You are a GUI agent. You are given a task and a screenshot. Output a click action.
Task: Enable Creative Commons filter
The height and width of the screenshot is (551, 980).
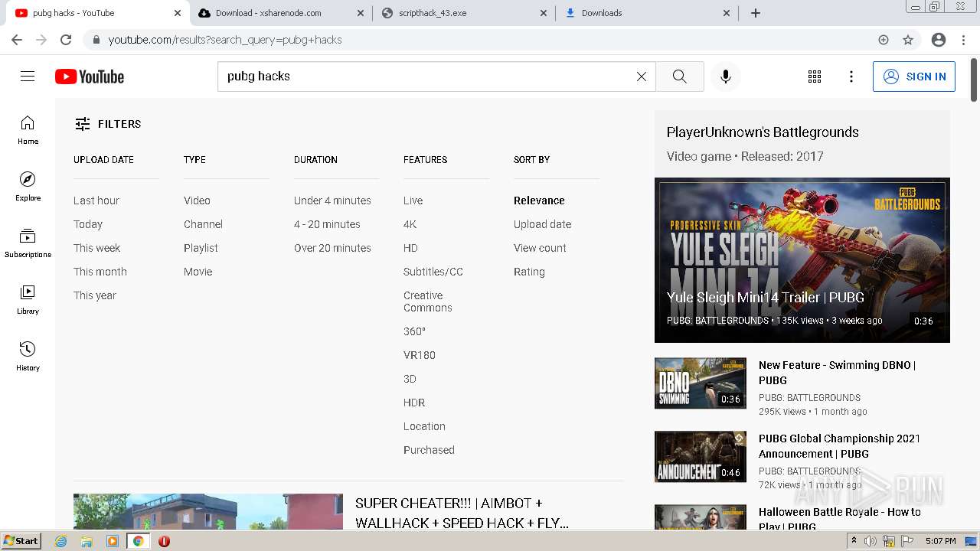pyautogui.click(x=428, y=302)
